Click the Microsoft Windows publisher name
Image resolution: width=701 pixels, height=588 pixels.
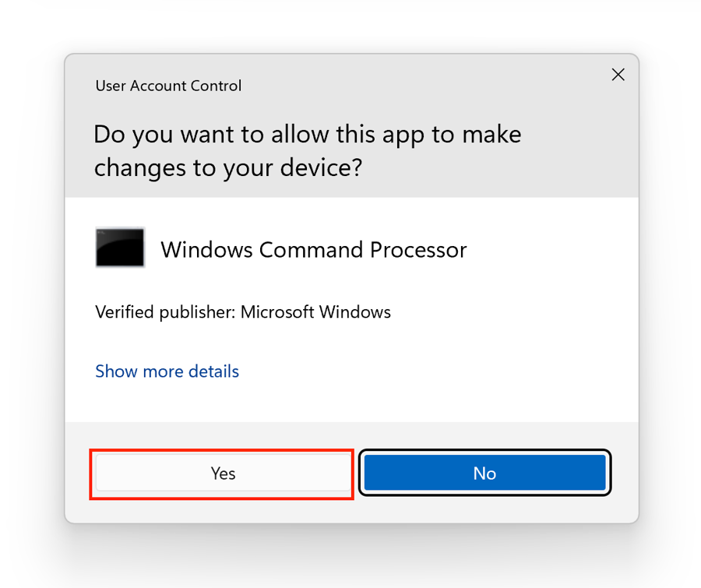[x=315, y=312]
